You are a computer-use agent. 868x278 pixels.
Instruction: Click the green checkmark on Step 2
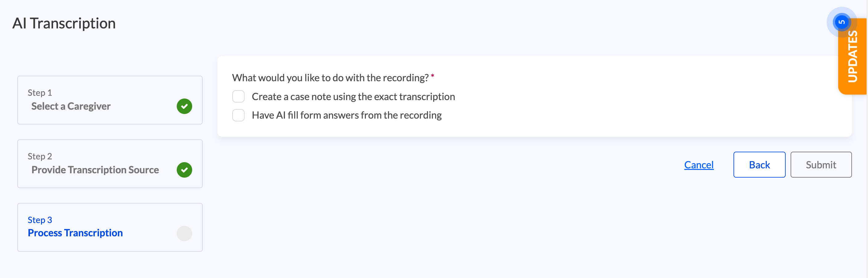[x=184, y=170]
